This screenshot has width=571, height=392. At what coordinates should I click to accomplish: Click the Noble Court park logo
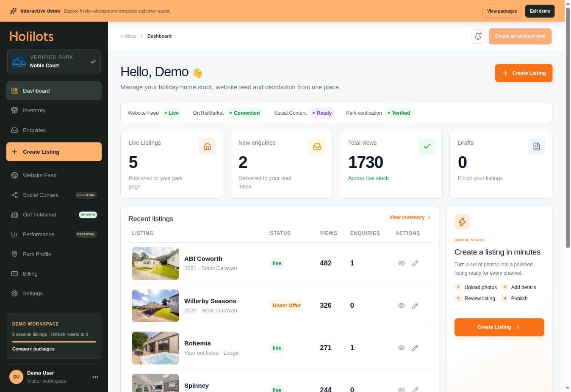[19, 62]
